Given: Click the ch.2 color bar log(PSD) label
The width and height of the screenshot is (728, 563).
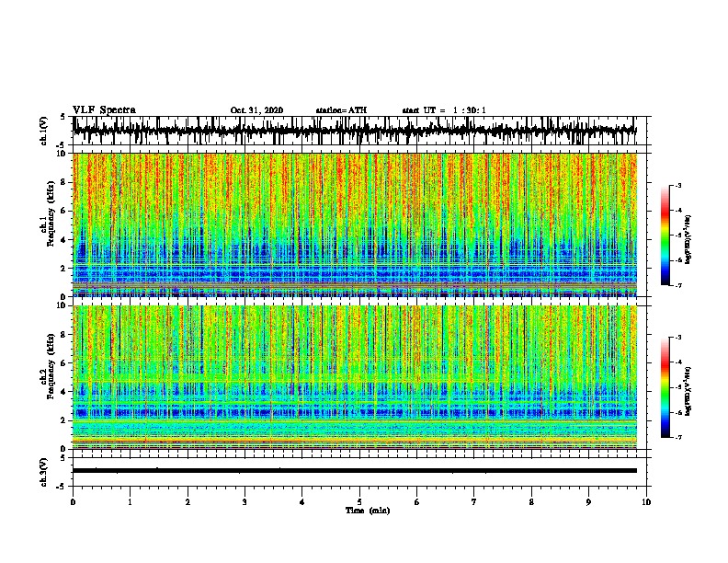Looking at the screenshot, I should (688, 392).
